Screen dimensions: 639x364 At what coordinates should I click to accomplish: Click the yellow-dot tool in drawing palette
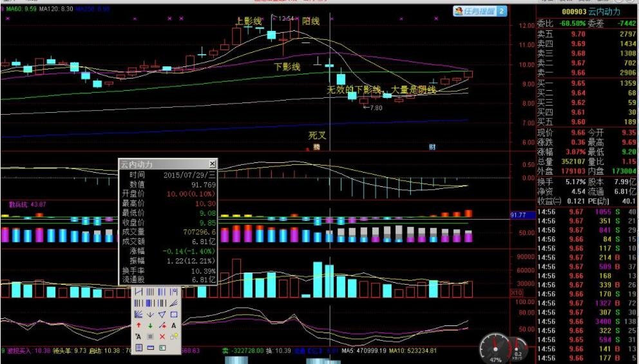point(174,336)
